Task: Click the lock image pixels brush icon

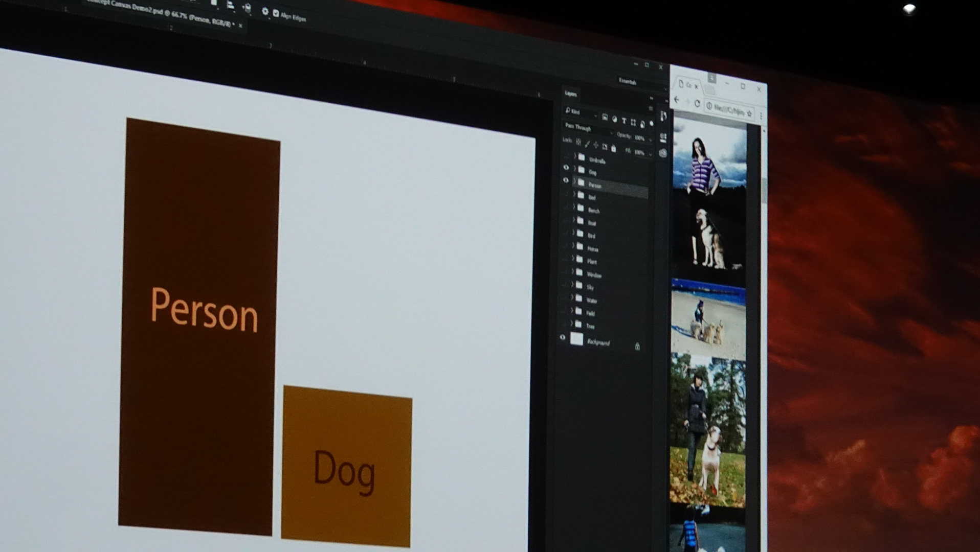Action: 587,144
